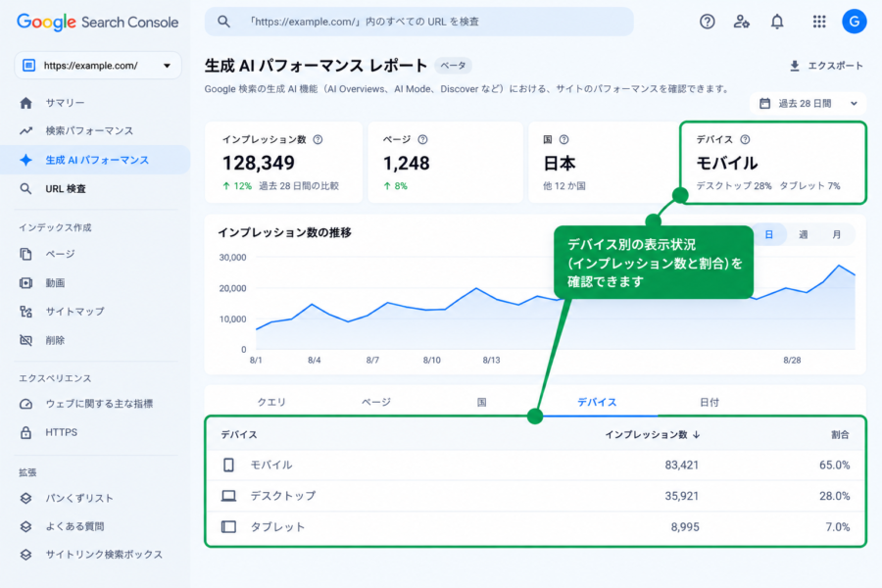Click help icon next to ページ card title
Screen dimensions: 882x588
coord(422,139)
